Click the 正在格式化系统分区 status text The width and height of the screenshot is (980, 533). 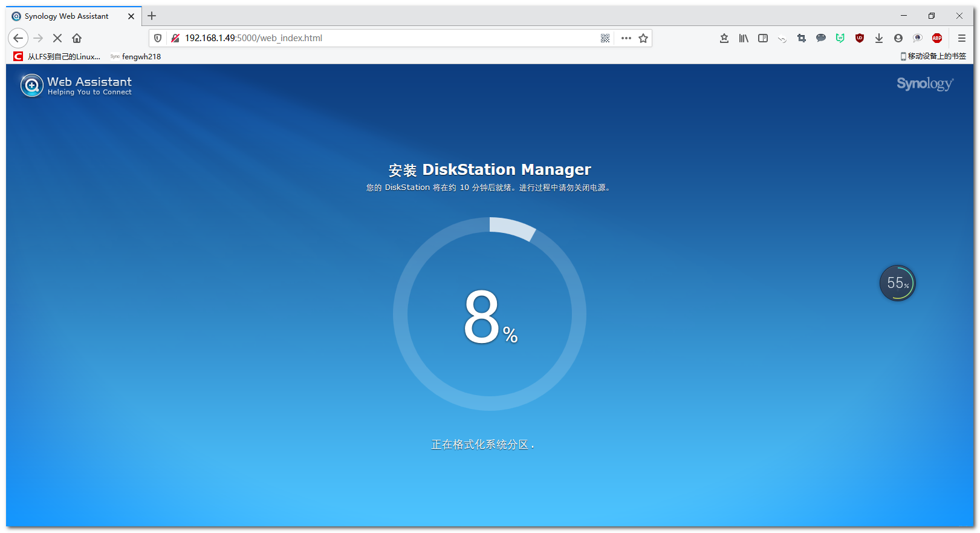[482, 445]
